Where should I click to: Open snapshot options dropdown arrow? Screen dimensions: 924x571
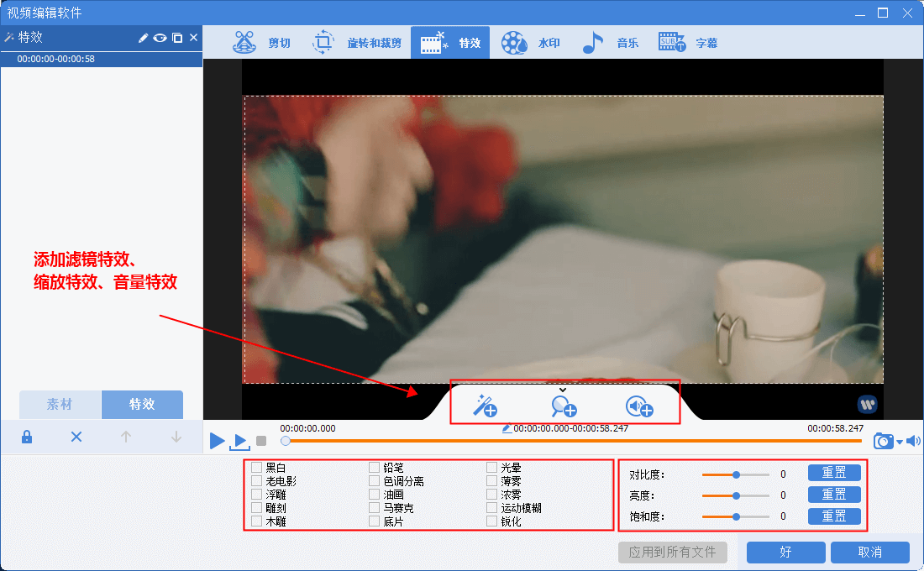(x=900, y=442)
